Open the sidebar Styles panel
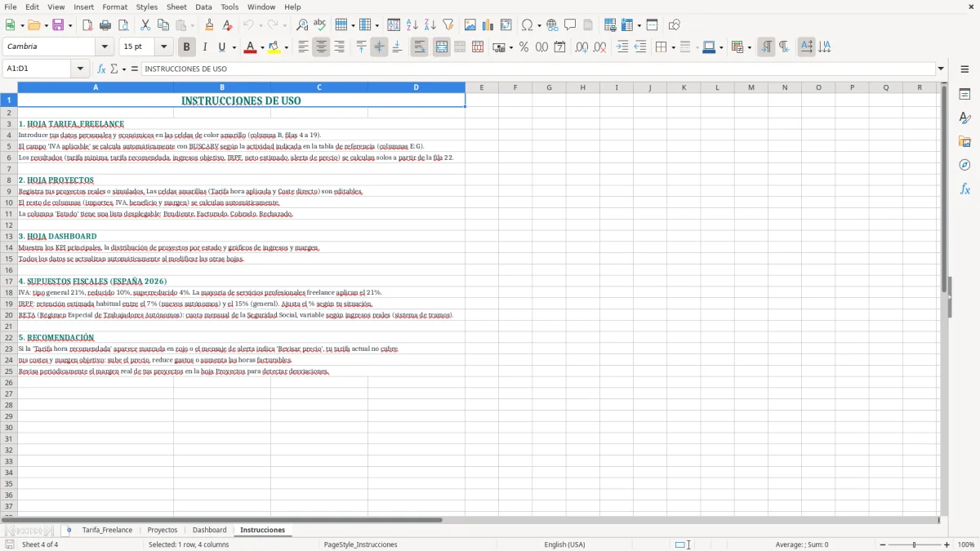Screen dimensions: 980x551 [x=964, y=118]
